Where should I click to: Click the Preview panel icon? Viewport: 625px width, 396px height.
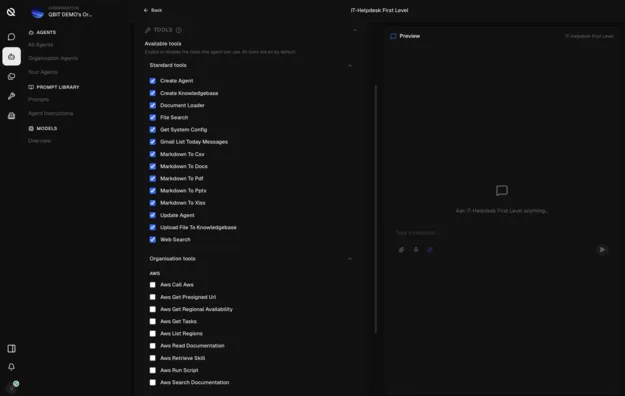pyautogui.click(x=393, y=36)
